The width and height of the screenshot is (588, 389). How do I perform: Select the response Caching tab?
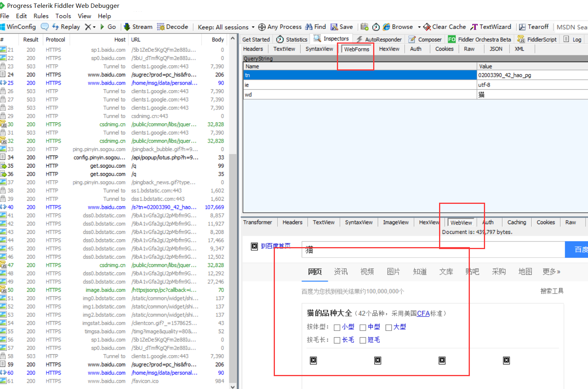[517, 222]
